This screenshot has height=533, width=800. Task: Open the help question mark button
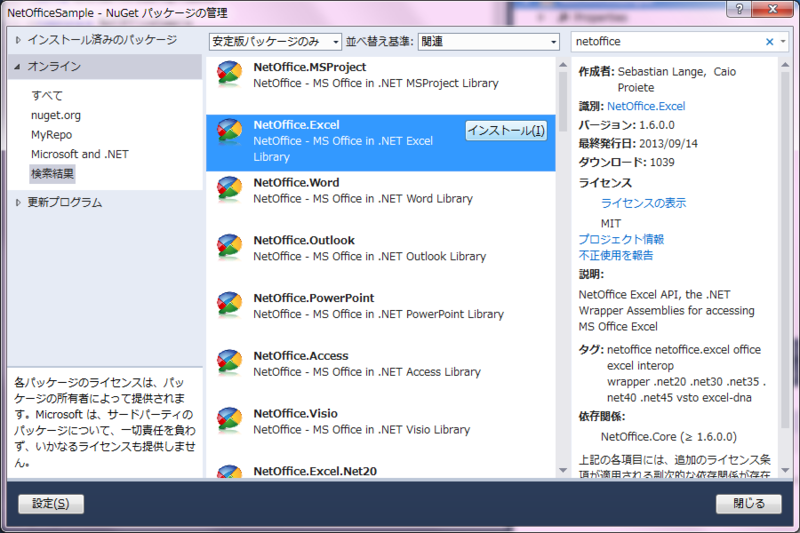(739, 9)
